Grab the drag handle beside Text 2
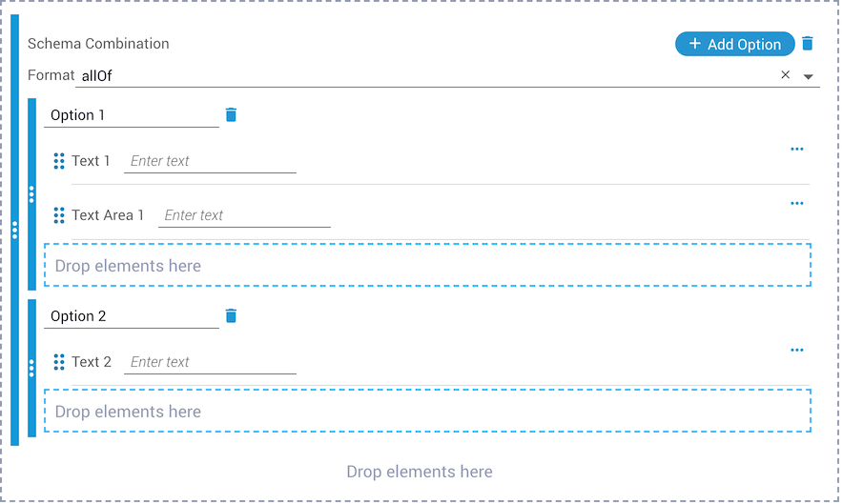 59,362
